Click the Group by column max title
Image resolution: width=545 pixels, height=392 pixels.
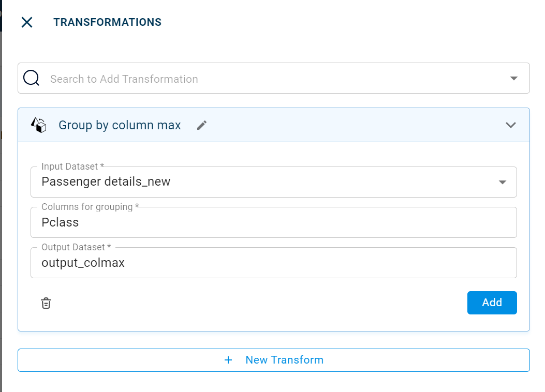click(x=120, y=125)
